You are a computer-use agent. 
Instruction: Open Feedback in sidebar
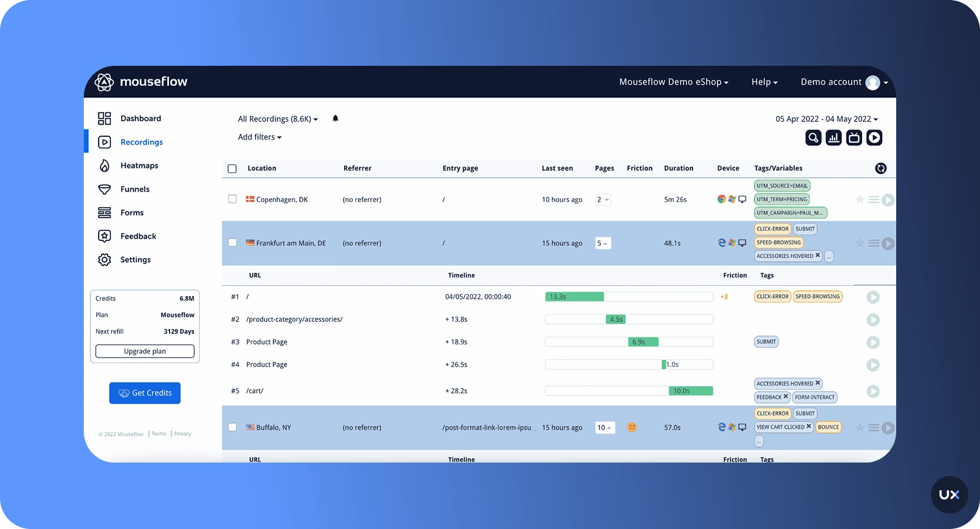click(x=138, y=236)
